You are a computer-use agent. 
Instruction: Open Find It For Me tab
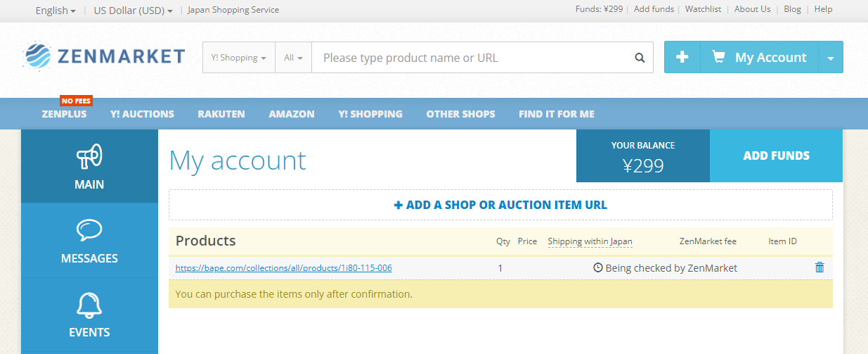[557, 114]
